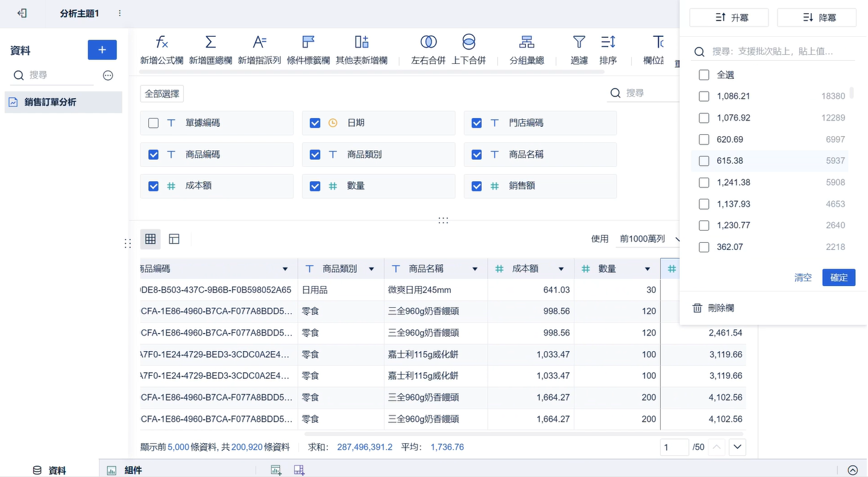The image size is (868, 477).
Task: Click 清空 clear link
Action: (803, 277)
